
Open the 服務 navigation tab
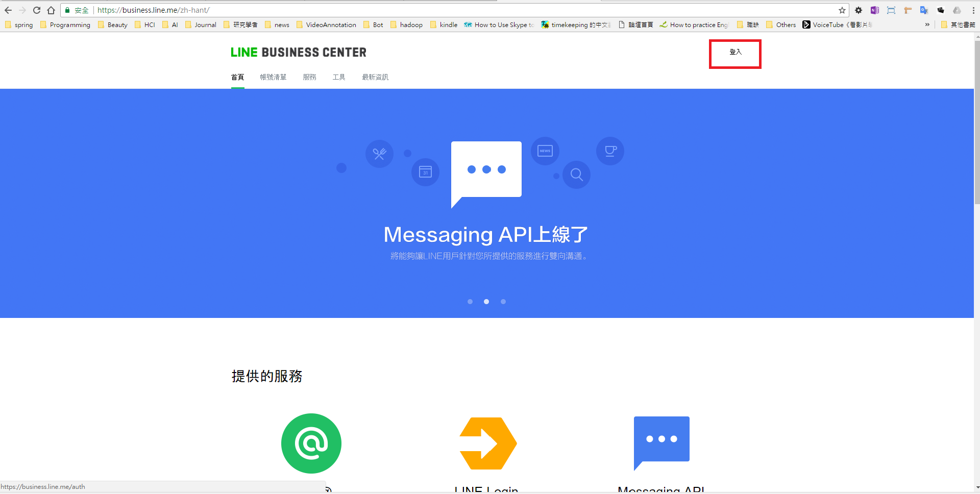point(309,77)
